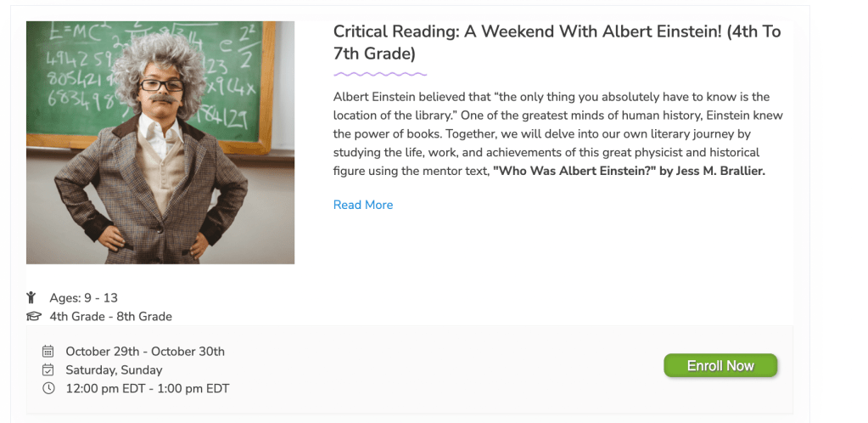Click the 12:00 pm EDT time range
The height and width of the screenshot is (423, 868).
point(148,389)
